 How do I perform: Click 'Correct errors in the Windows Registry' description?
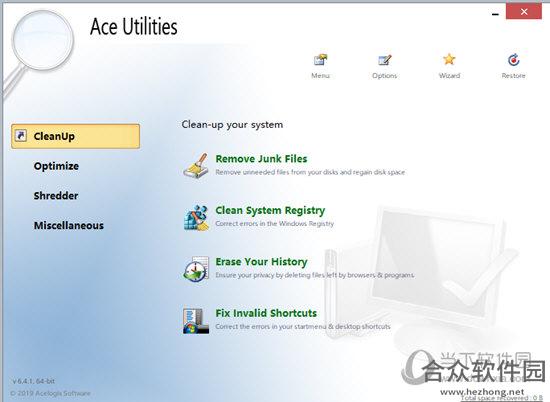(275, 223)
